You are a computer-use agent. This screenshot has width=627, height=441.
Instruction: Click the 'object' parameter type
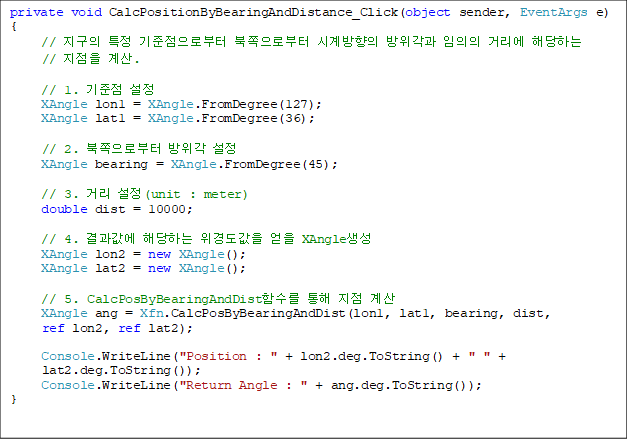coord(428,13)
